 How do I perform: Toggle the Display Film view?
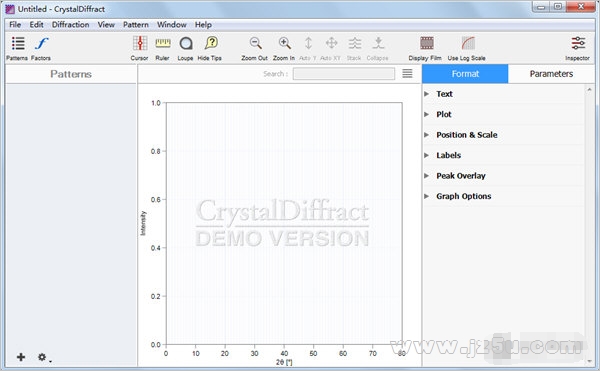427,43
